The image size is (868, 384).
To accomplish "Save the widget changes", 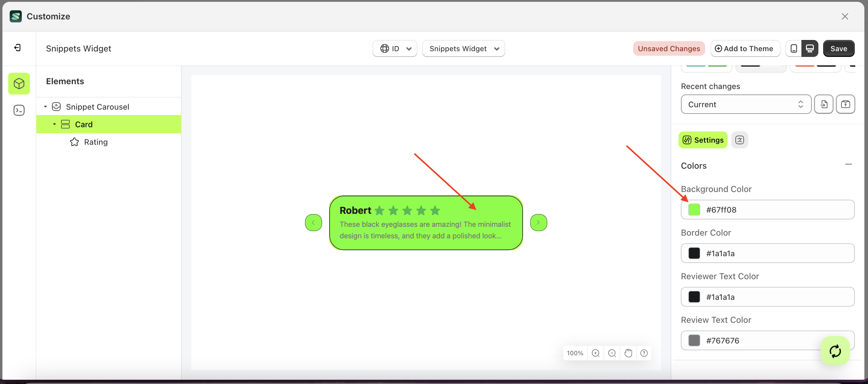I will coord(839,48).
